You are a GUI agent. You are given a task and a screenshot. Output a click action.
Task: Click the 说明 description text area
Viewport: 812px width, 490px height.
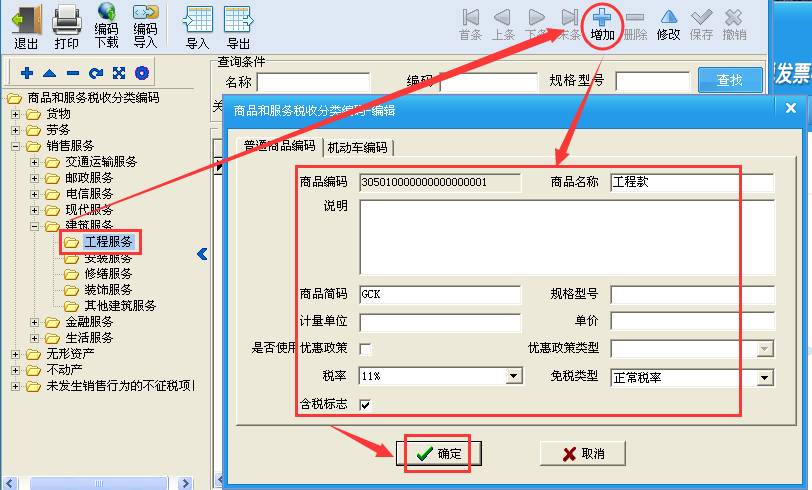point(567,237)
